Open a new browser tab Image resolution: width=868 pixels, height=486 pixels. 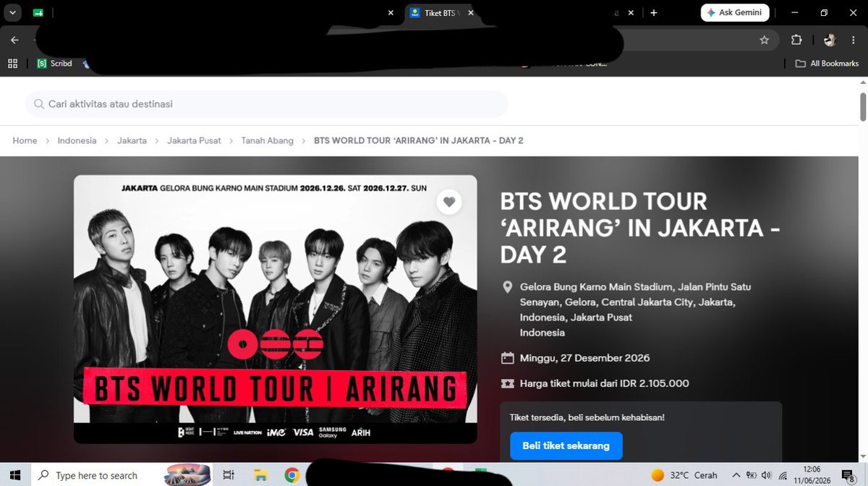pyautogui.click(x=654, y=13)
